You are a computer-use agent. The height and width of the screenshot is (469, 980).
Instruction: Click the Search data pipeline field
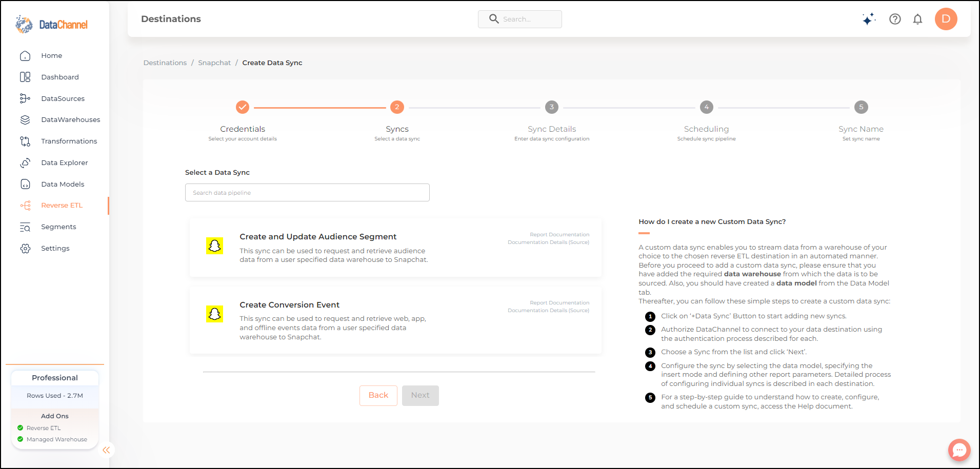307,193
